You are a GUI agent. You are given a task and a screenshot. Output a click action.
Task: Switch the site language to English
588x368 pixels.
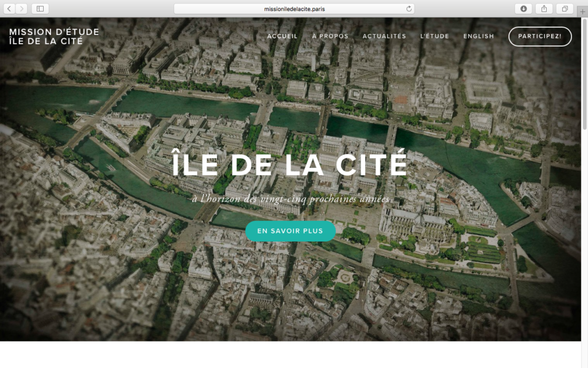478,36
